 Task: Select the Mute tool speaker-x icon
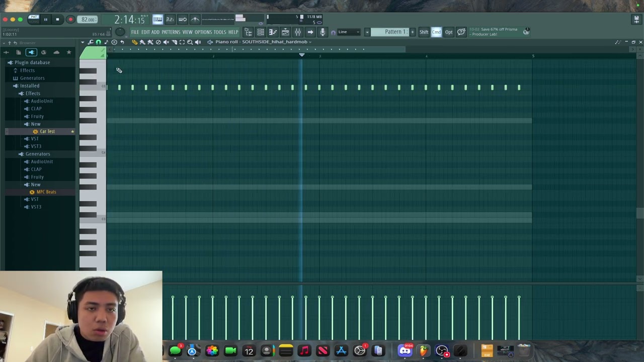pos(166,42)
